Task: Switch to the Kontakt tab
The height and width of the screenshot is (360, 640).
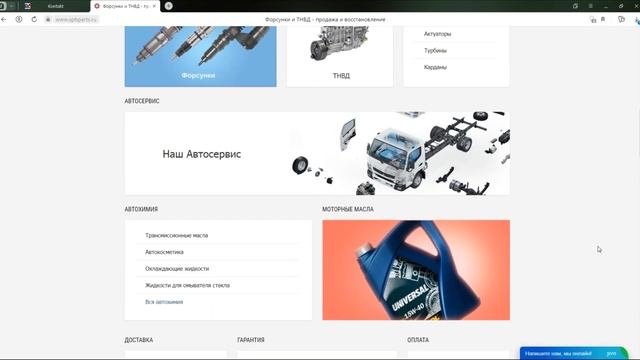Action: pos(56,6)
